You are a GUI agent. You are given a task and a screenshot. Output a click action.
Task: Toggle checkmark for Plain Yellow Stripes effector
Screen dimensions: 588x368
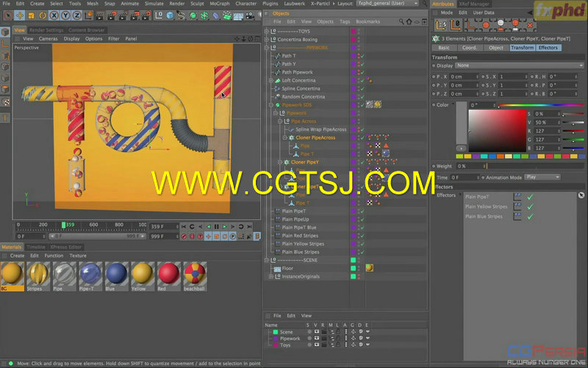click(x=530, y=207)
